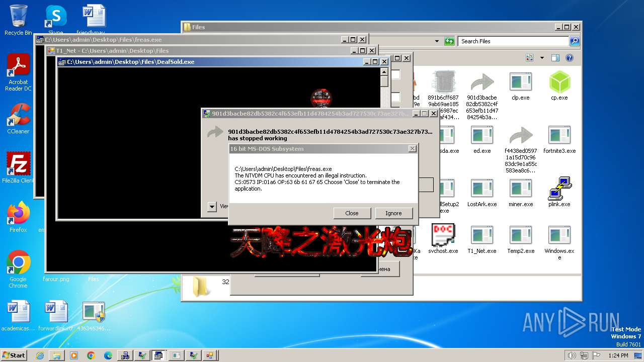Select plink.exe file icon

click(559, 193)
